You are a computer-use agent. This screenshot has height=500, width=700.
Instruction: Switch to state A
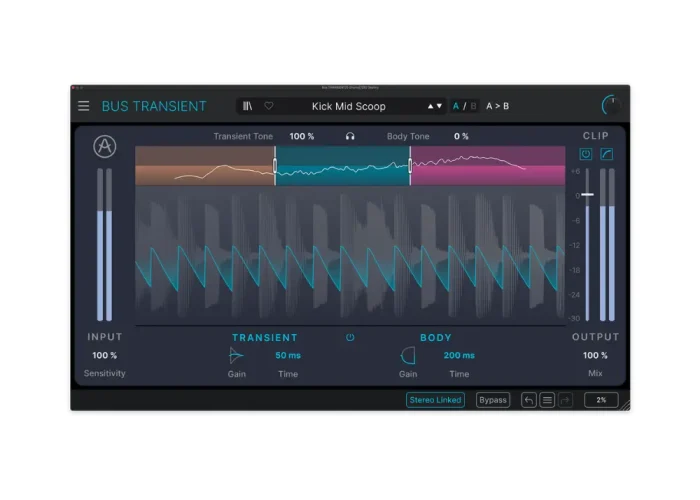pyautogui.click(x=456, y=106)
